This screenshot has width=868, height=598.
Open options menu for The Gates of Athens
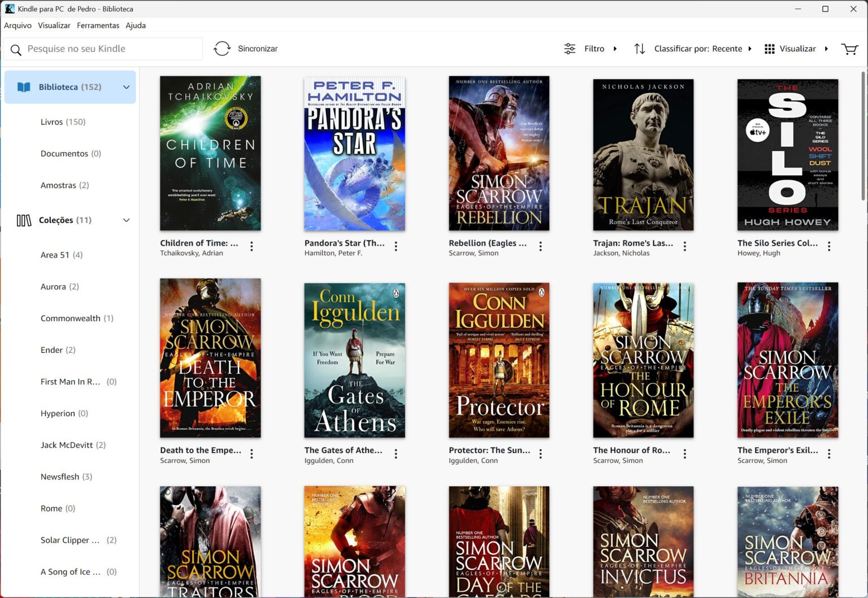[396, 453]
